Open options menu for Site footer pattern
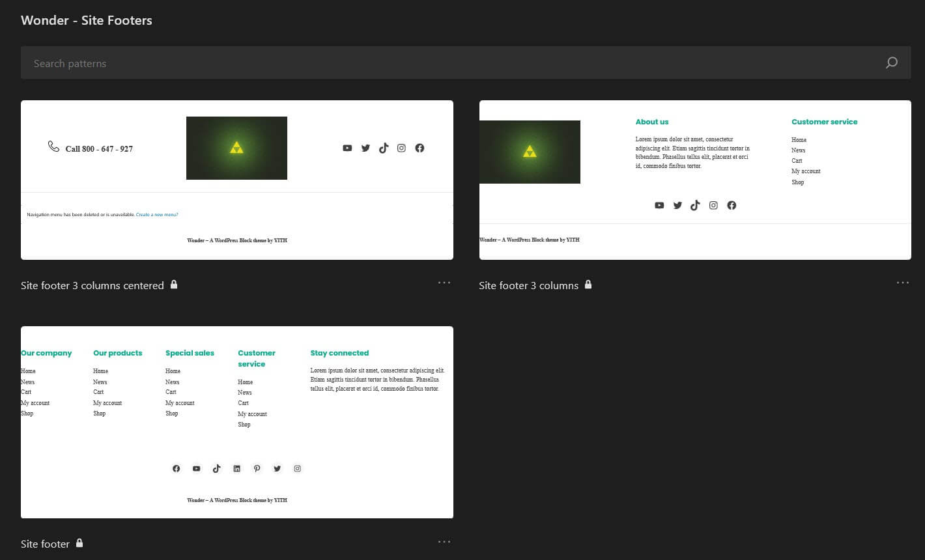The width and height of the screenshot is (925, 560). point(444,541)
